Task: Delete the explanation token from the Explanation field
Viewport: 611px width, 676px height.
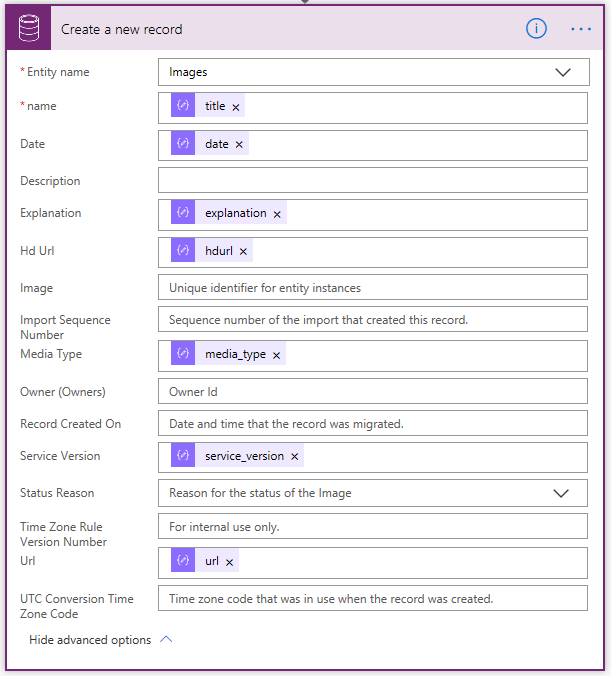Action: pyautogui.click(x=278, y=214)
